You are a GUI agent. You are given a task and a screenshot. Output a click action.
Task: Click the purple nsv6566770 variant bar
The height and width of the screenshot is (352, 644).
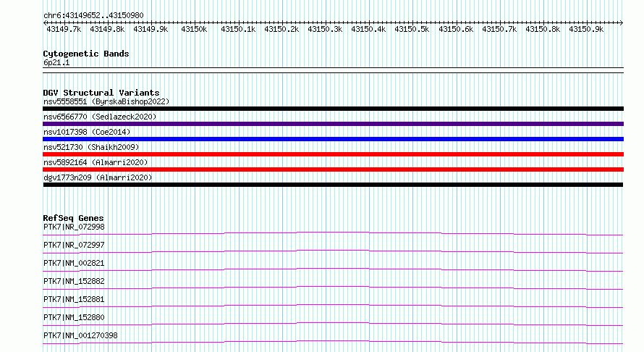coord(333,124)
